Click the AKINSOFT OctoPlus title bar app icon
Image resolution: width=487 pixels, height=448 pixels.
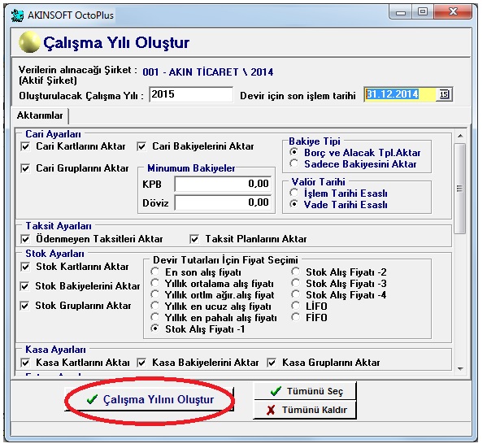point(17,15)
